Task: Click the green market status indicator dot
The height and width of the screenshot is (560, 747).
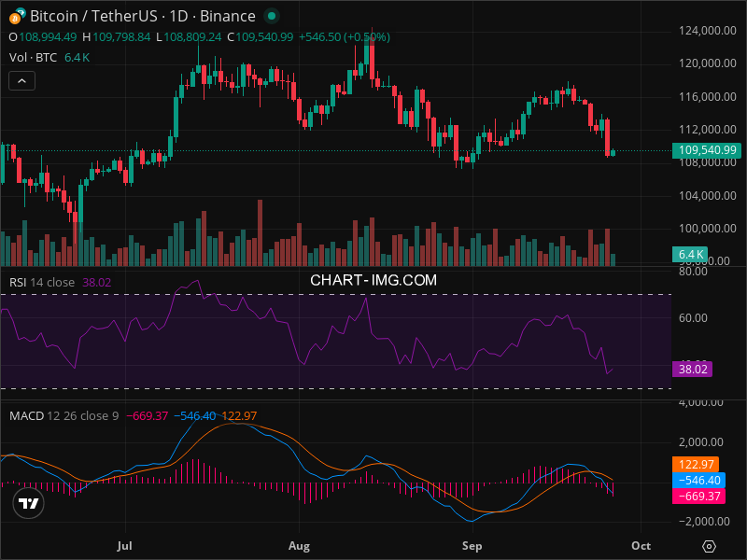Action: point(271,16)
